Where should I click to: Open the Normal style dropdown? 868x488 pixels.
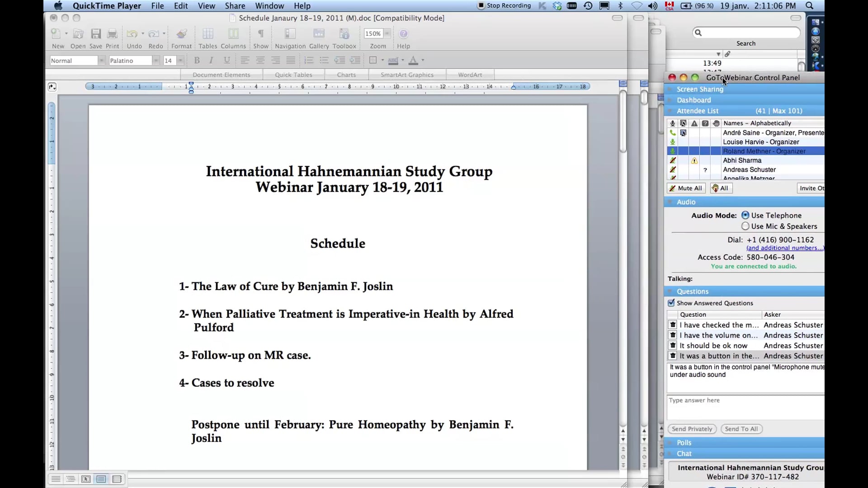click(101, 60)
